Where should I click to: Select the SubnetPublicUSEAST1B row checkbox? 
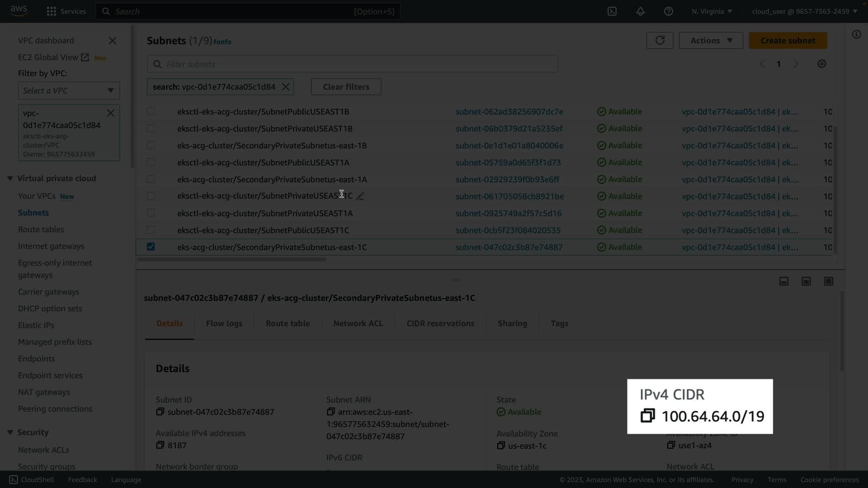click(x=151, y=111)
